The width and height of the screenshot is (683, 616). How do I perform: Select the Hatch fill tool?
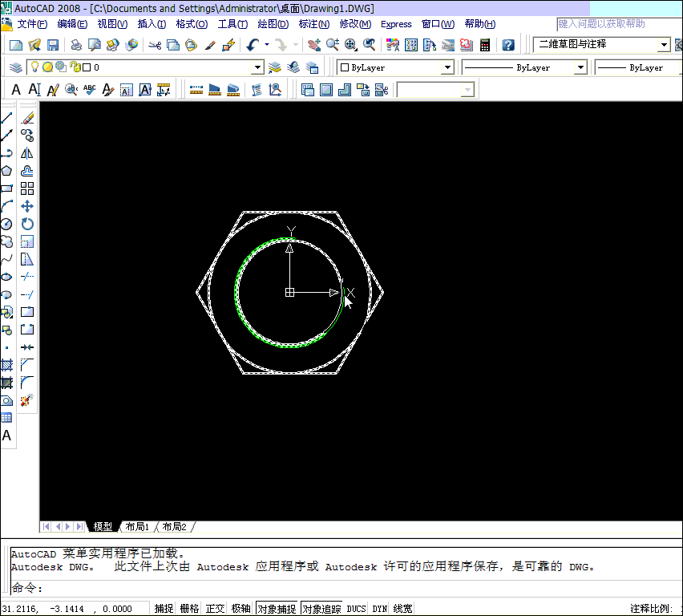point(6,365)
